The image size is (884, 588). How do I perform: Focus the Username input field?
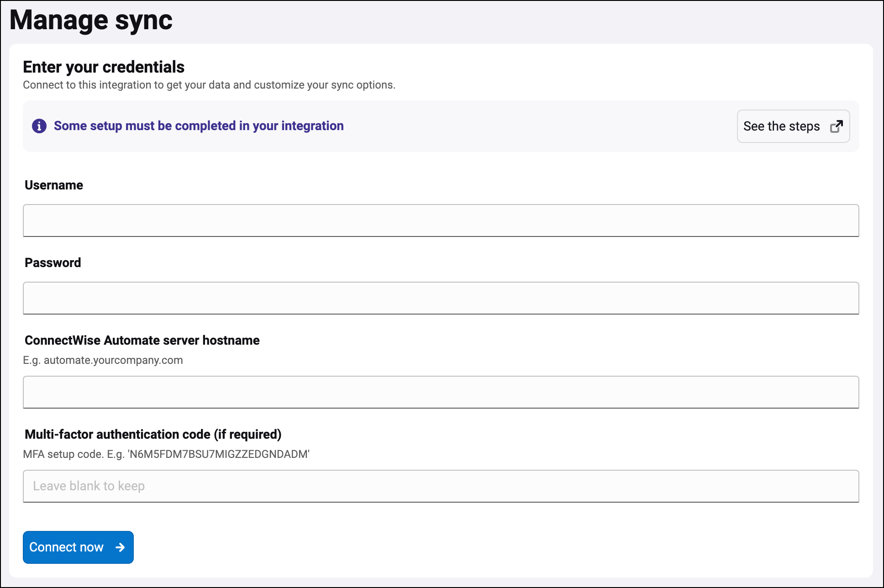441,220
